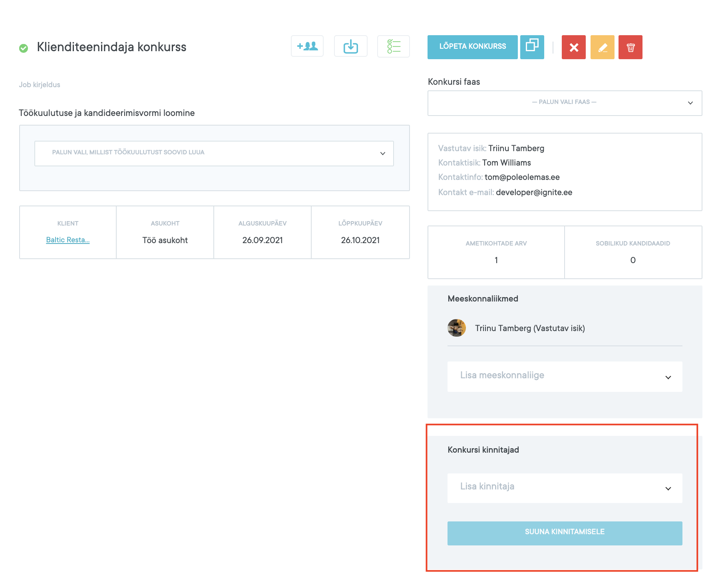Click the red X cancel button
Image resolution: width=728 pixels, height=579 pixels.
[573, 47]
